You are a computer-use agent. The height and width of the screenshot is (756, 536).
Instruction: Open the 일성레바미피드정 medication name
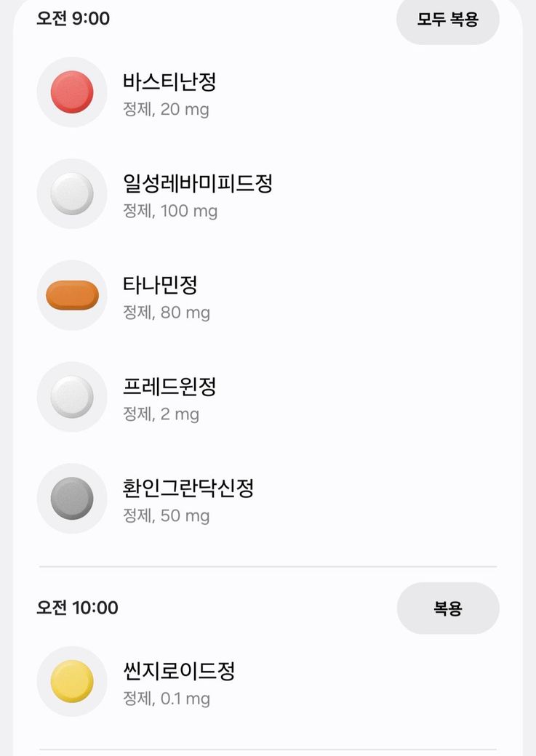[198, 183]
